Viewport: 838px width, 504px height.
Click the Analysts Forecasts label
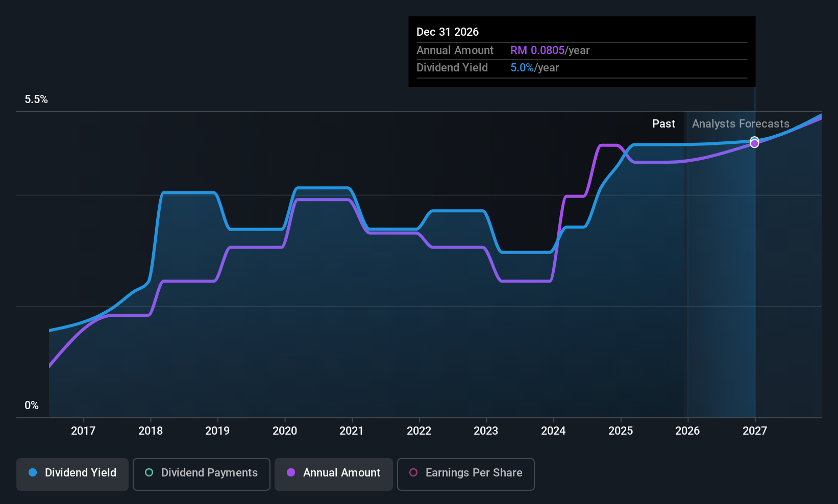tap(741, 124)
